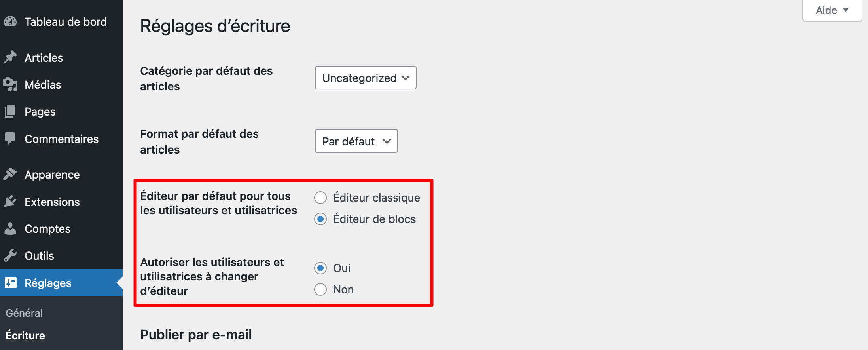
Task: Click the Réglages menu entry
Action: 47,283
